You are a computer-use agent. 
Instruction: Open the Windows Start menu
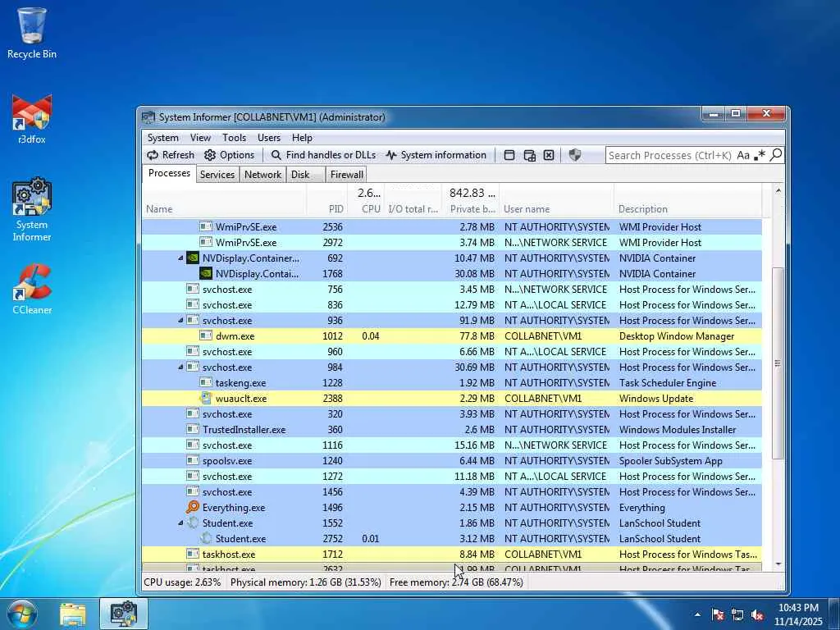click(x=21, y=614)
